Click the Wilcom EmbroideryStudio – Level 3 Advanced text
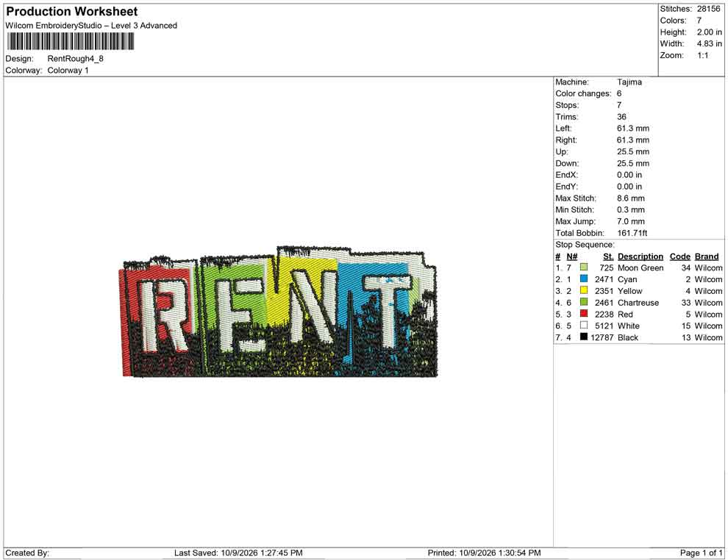 point(91,26)
